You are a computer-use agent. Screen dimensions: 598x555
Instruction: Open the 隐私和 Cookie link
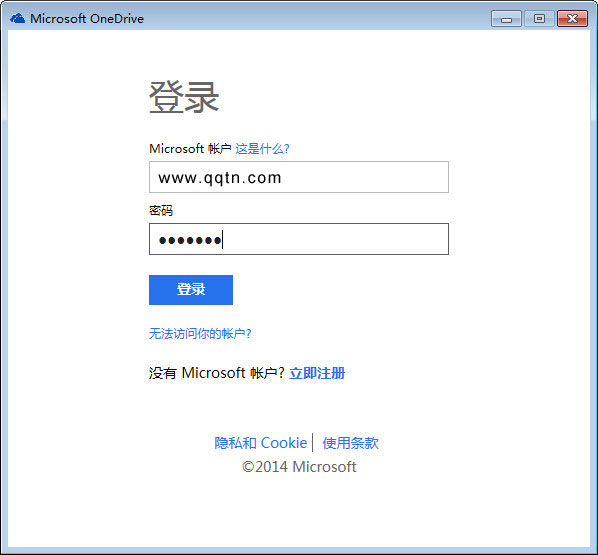[260, 443]
